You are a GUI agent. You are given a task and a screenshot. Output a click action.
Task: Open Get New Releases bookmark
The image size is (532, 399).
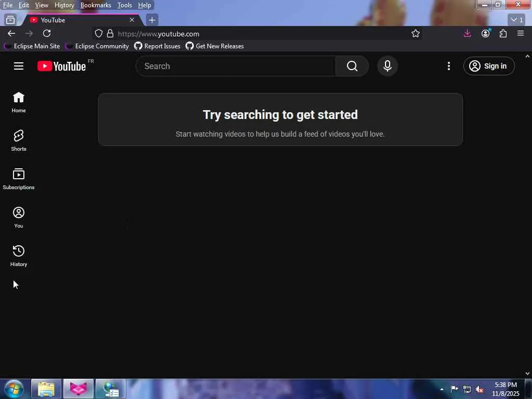point(215,46)
